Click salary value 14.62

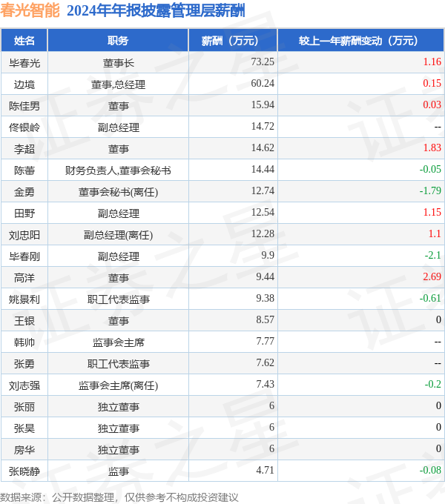click(x=263, y=147)
